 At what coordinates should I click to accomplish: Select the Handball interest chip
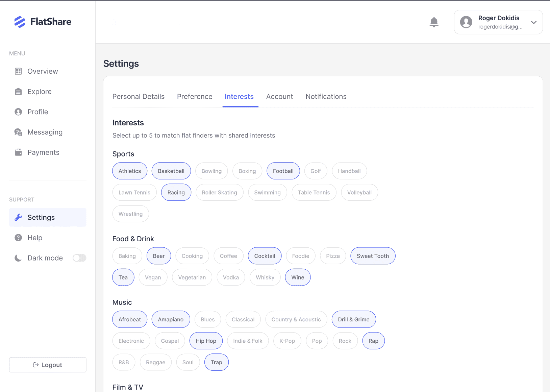coord(349,171)
